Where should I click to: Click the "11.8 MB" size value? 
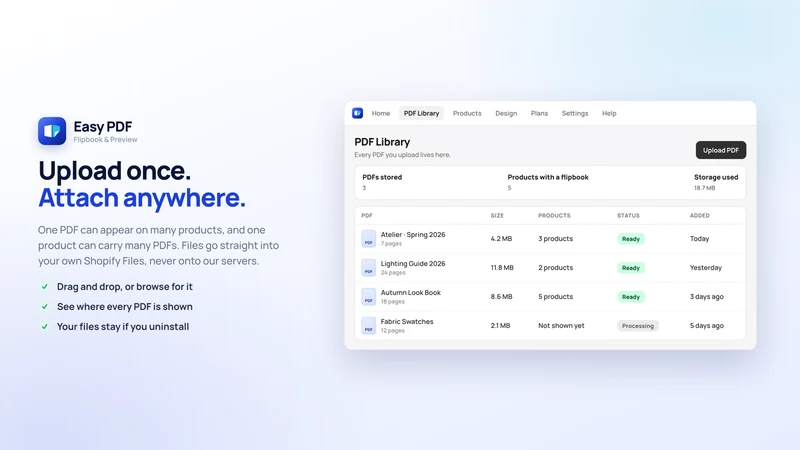tap(502, 268)
